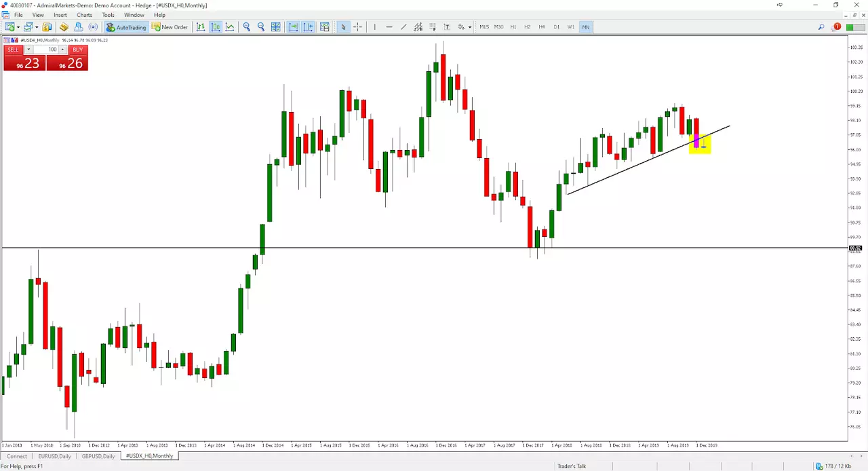
Task: Select the #USDX_H0,Monthly chart tab
Action: [149, 456]
